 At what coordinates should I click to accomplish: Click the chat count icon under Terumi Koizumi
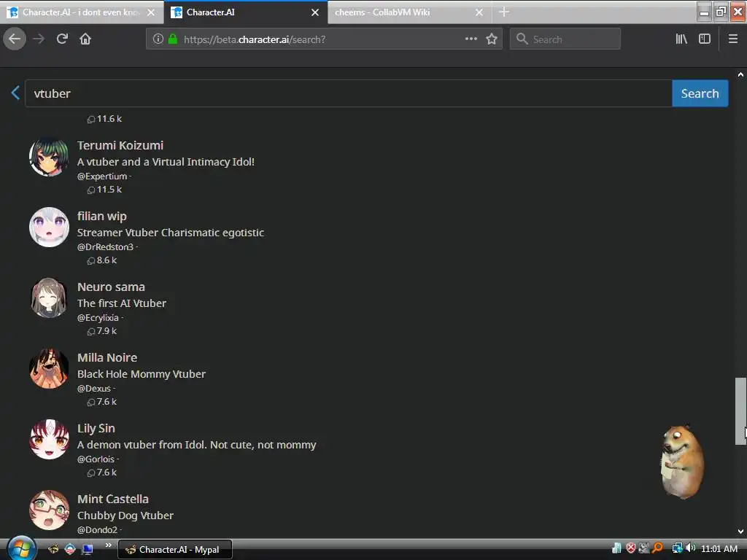pos(91,190)
